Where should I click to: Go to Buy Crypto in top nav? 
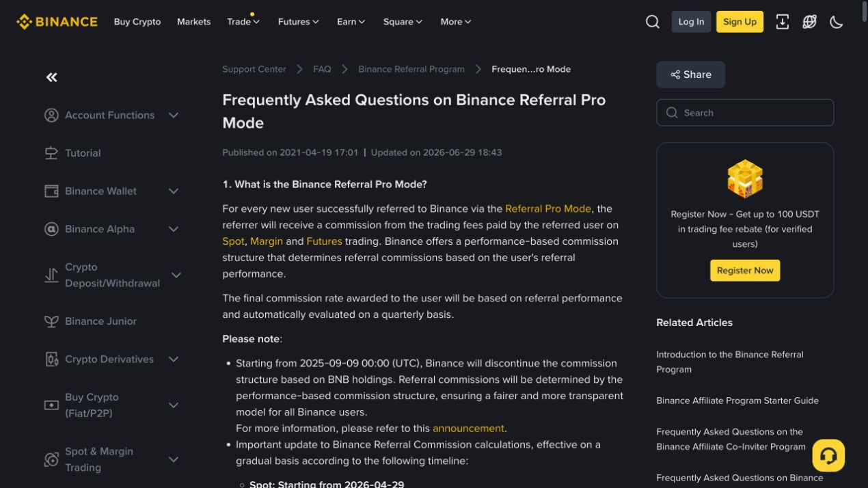(137, 22)
